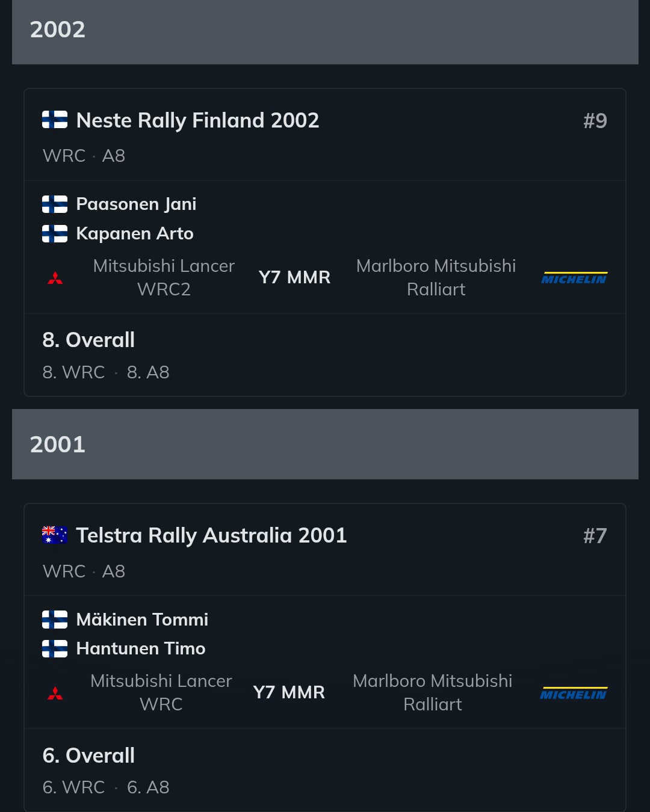650x812 pixels.
Task: Click the flag next to Hantunen Timo
Action: coord(55,648)
